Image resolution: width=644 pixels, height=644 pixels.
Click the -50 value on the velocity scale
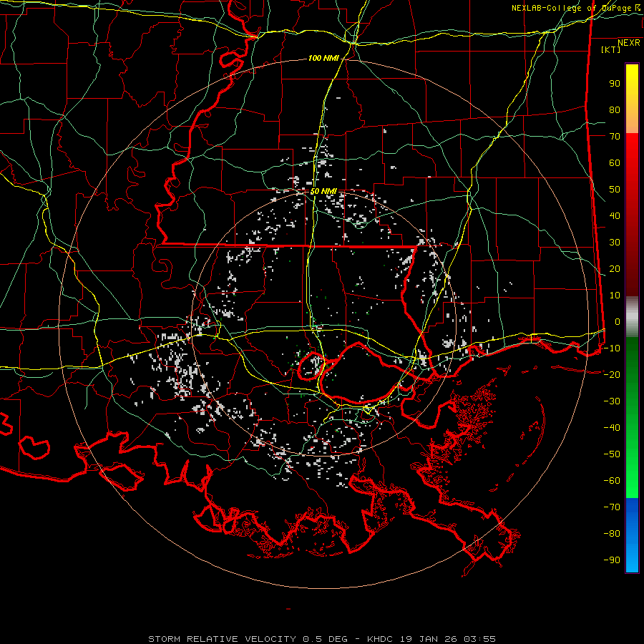click(x=612, y=454)
